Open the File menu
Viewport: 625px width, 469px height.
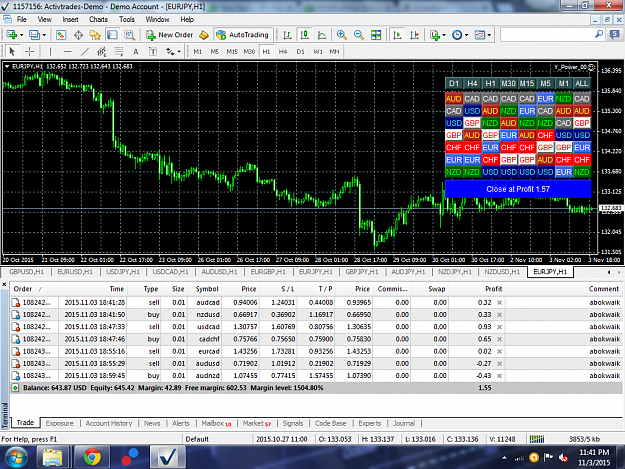(22, 19)
